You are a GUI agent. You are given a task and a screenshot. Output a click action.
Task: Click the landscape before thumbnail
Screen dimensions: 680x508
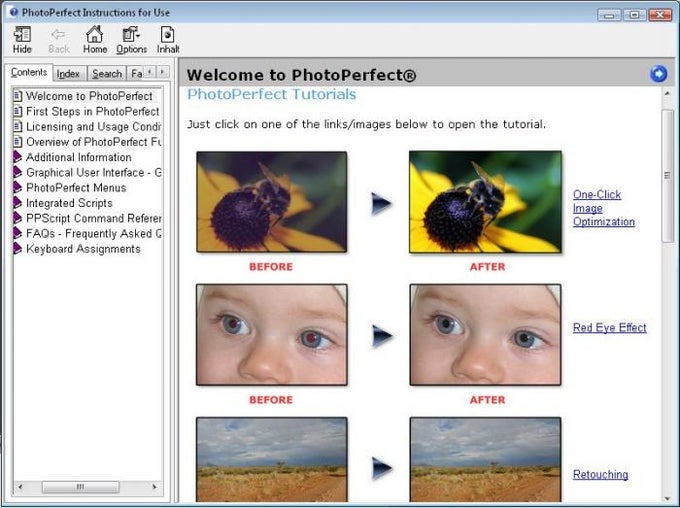click(271, 459)
